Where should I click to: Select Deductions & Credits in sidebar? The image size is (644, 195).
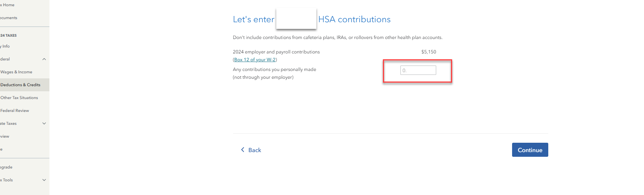[20, 85]
